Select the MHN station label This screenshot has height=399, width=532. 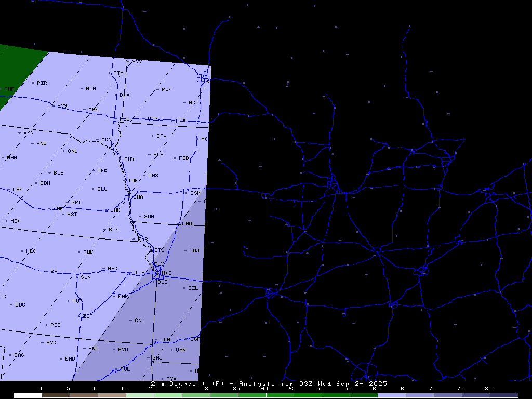[x=12, y=158]
